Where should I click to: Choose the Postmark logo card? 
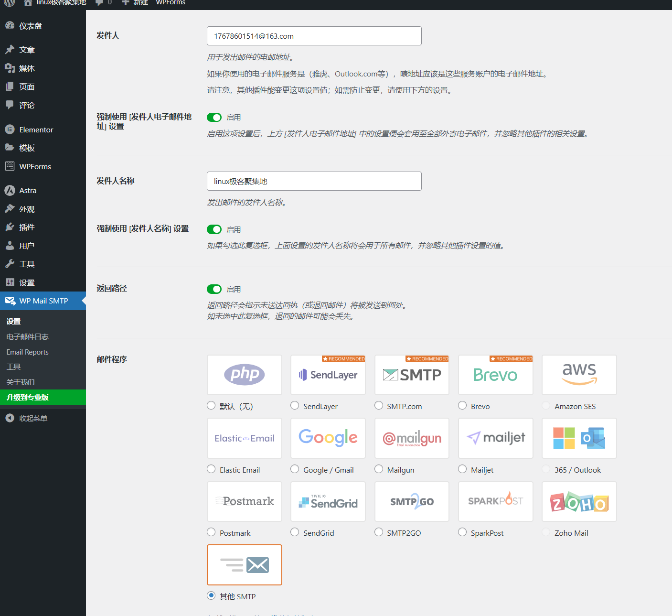point(245,501)
